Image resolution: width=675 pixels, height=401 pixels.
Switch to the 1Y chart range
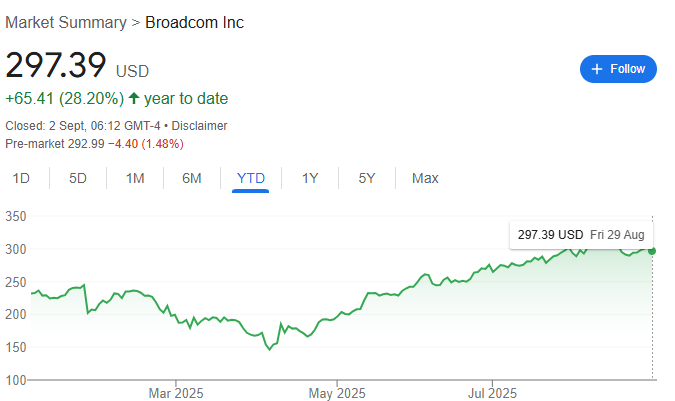[310, 178]
